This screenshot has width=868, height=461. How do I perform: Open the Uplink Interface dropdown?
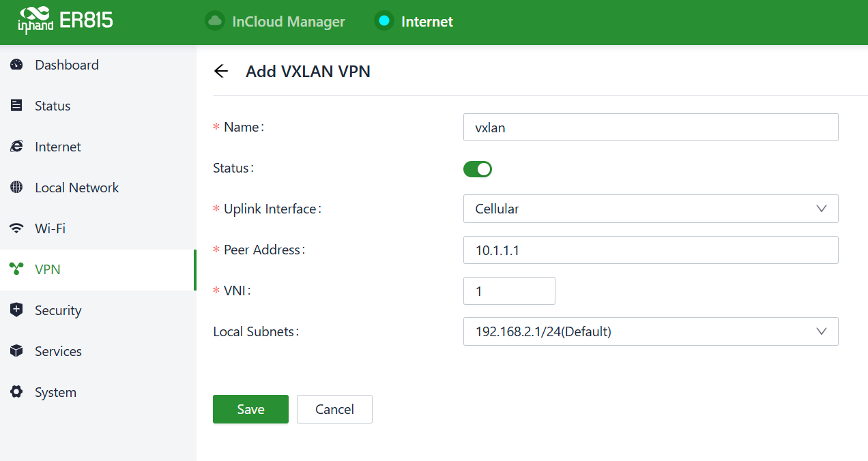(650, 209)
